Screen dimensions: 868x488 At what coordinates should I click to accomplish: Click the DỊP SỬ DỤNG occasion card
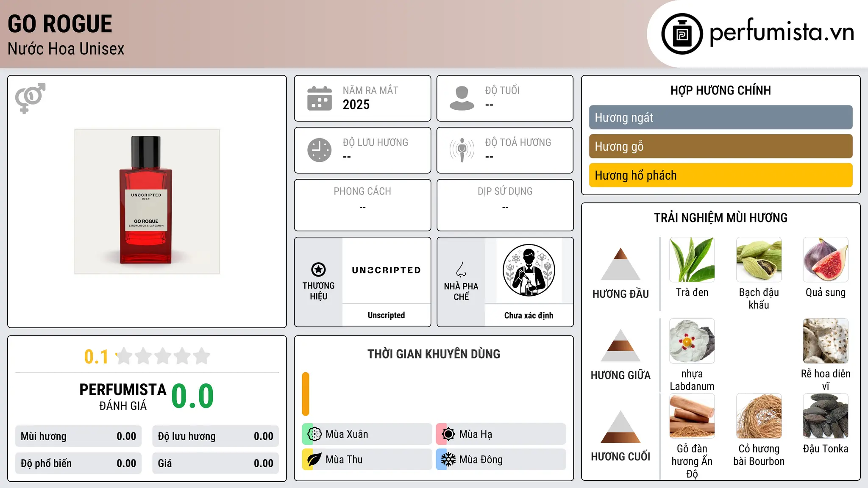tap(505, 205)
